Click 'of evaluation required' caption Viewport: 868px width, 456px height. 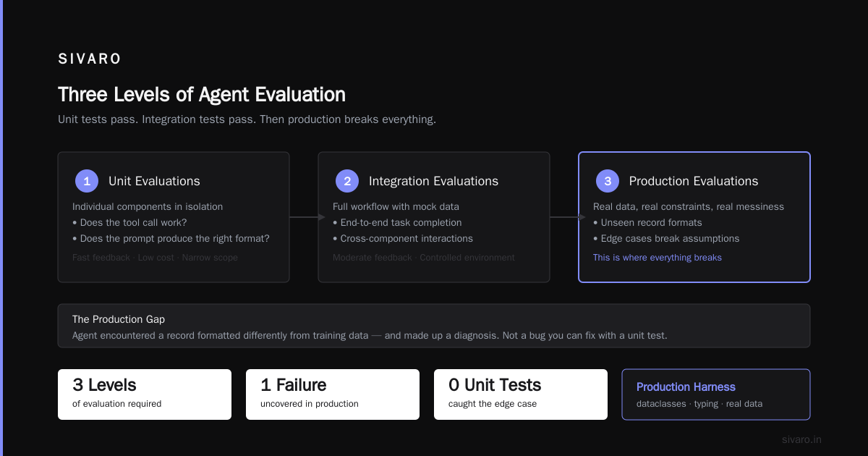tap(116, 404)
